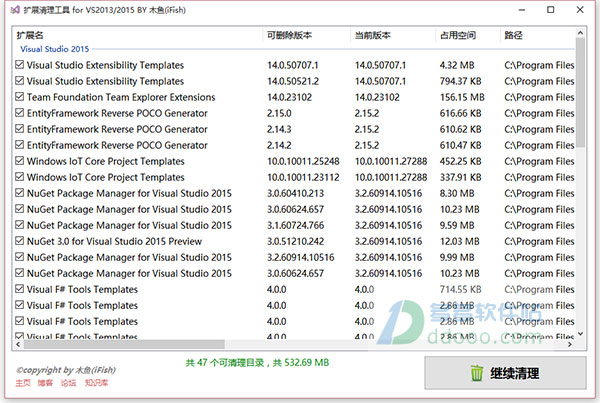The height and width of the screenshot is (403, 600).
Task: Select the 156.15 MB size cell
Action: [462, 97]
